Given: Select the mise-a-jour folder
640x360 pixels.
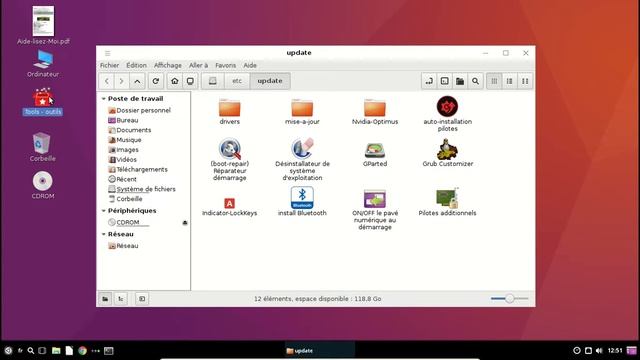Looking at the screenshot, I should click(302, 111).
